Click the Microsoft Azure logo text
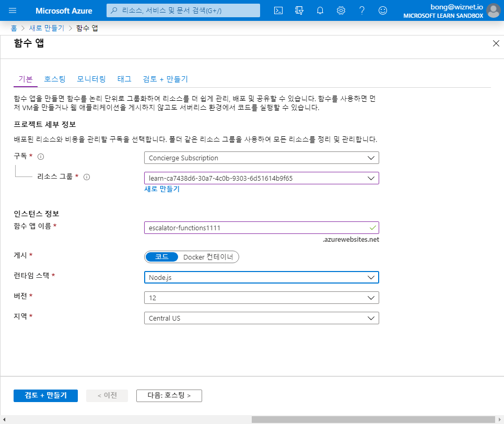Screen dimensions: 504x424 coord(64,10)
